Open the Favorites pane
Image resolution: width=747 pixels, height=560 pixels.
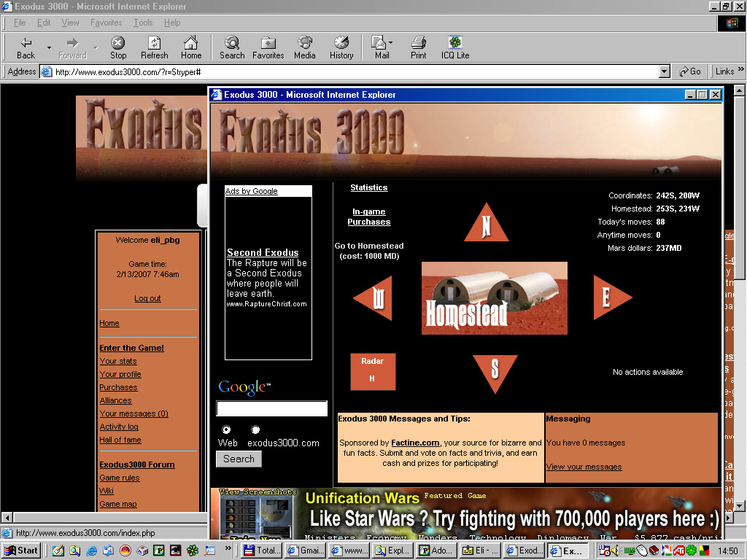pyautogui.click(x=268, y=47)
